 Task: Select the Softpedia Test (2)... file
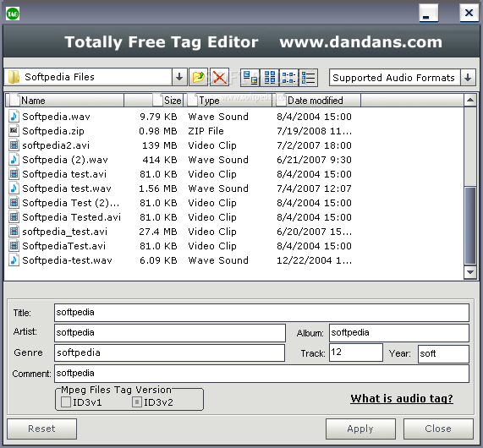71,203
